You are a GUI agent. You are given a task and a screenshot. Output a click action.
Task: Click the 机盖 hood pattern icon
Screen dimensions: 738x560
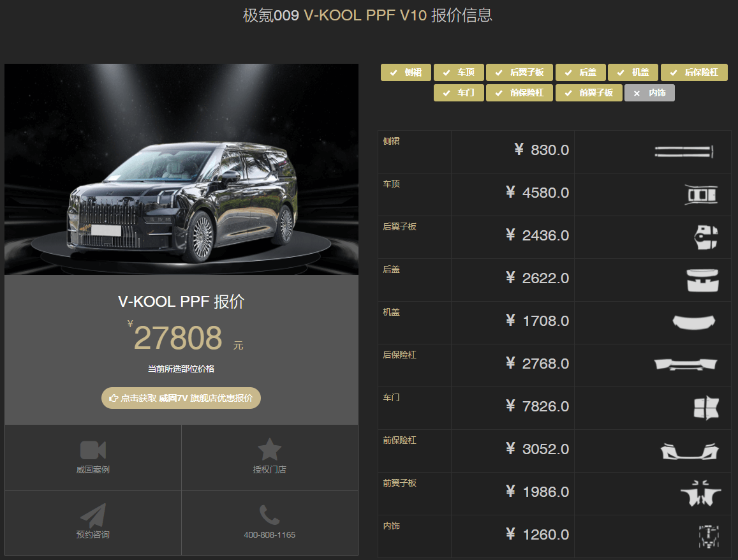click(693, 322)
